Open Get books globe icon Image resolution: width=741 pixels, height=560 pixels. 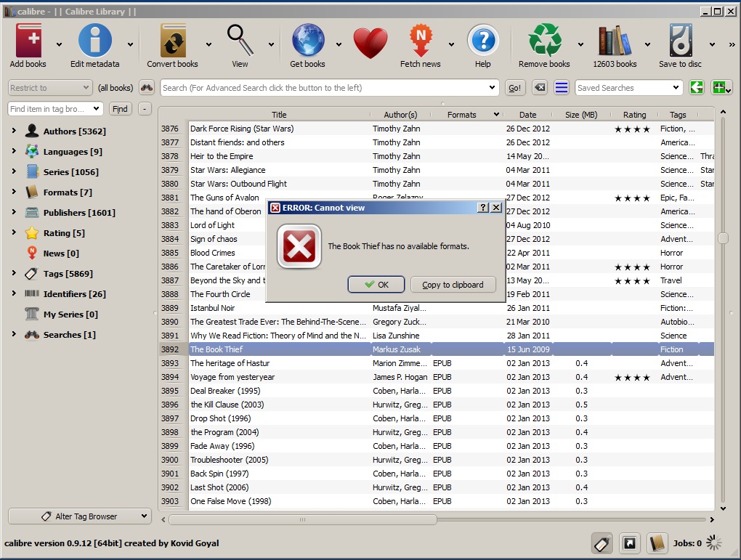tap(307, 41)
